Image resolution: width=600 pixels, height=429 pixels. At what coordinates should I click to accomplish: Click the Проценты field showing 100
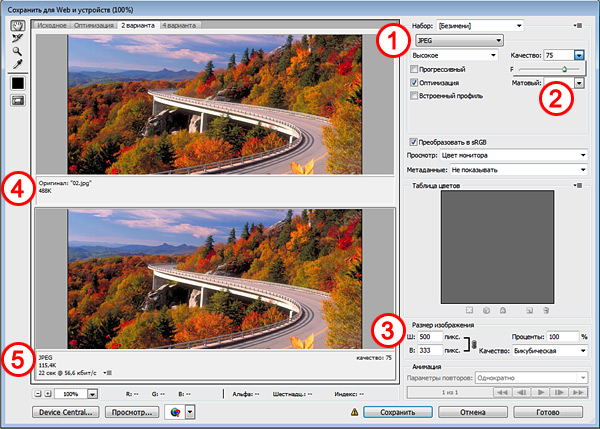[x=562, y=337]
